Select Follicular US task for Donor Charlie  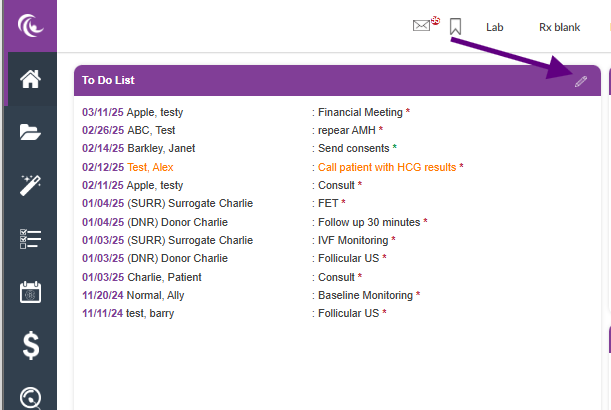pyautogui.click(x=348, y=258)
